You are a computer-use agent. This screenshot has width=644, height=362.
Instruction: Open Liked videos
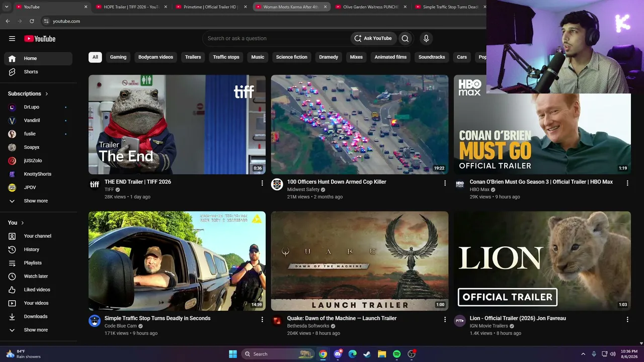tap(38, 290)
